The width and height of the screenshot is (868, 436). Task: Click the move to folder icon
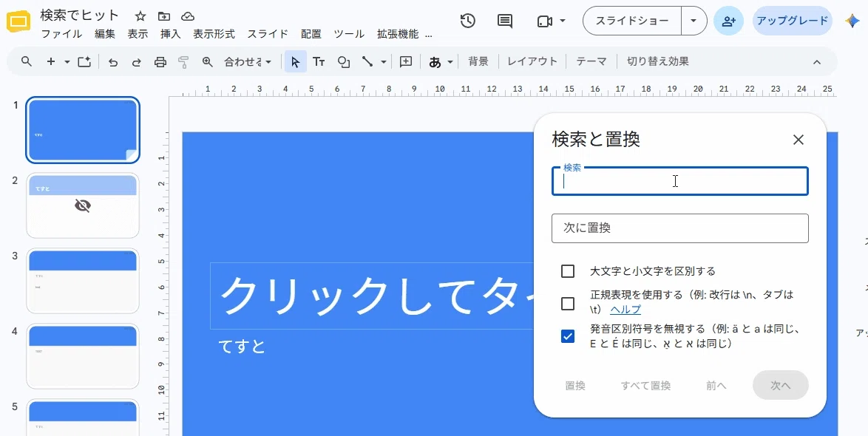coord(164,16)
